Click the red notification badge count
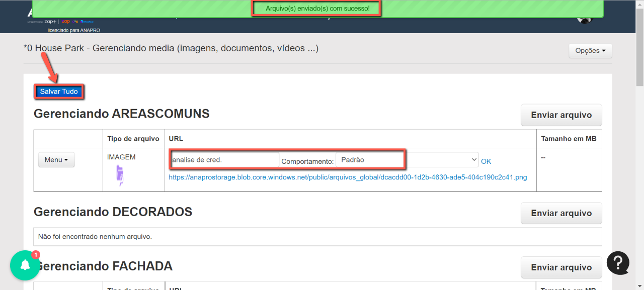 tap(36, 255)
